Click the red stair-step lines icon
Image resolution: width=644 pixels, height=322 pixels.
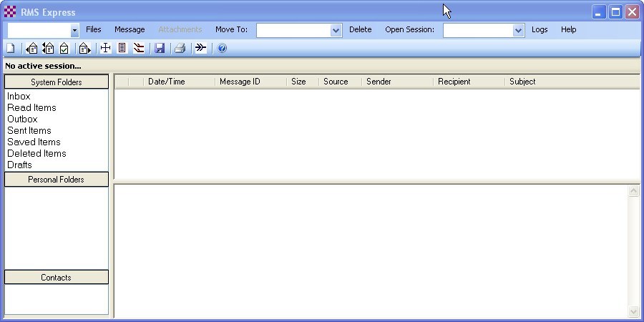pyautogui.click(x=139, y=49)
